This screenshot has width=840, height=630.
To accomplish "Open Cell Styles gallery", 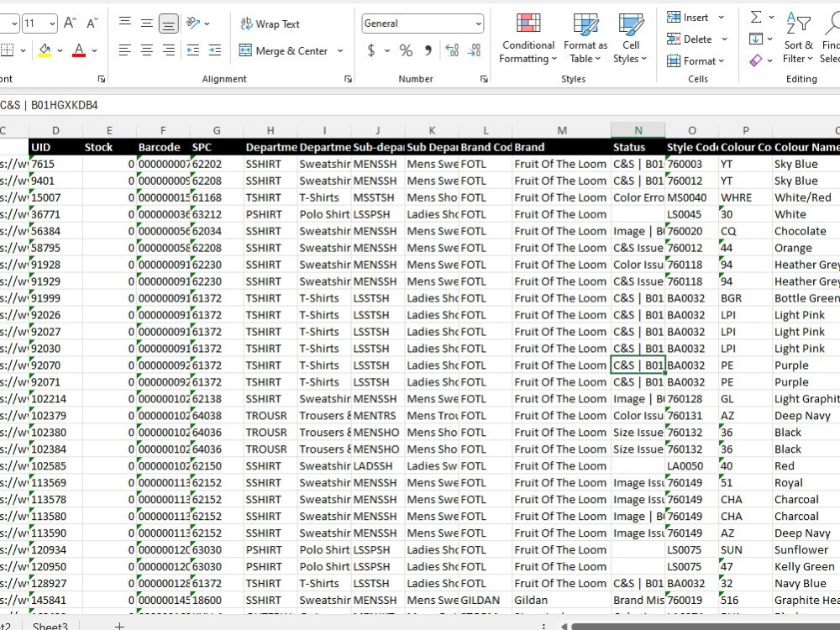I will (x=630, y=38).
